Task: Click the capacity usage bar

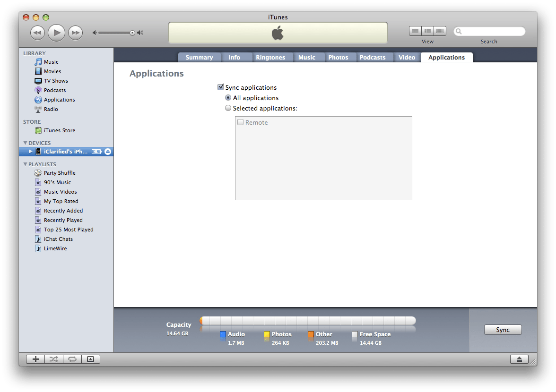Action: coord(307,321)
